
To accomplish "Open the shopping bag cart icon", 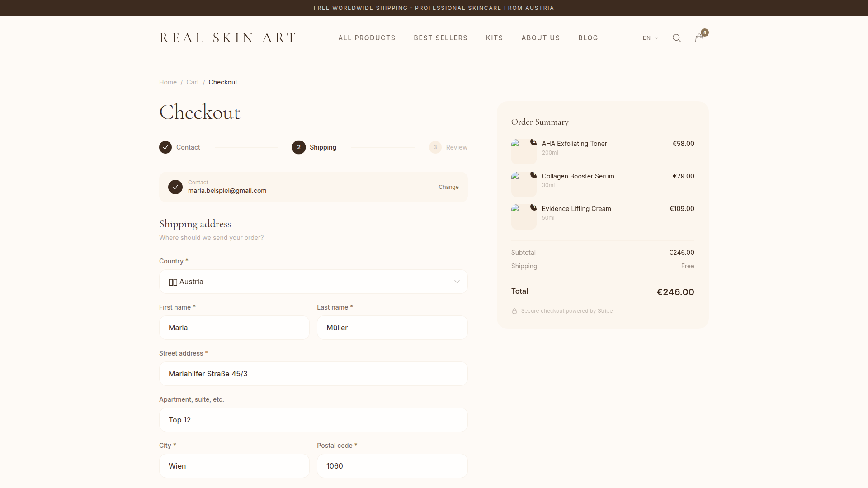I will (x=699, y=38).
